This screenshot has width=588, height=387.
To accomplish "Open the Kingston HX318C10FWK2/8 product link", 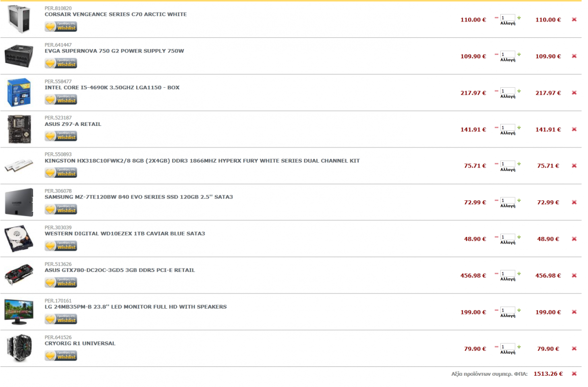I will click(202, 161).
